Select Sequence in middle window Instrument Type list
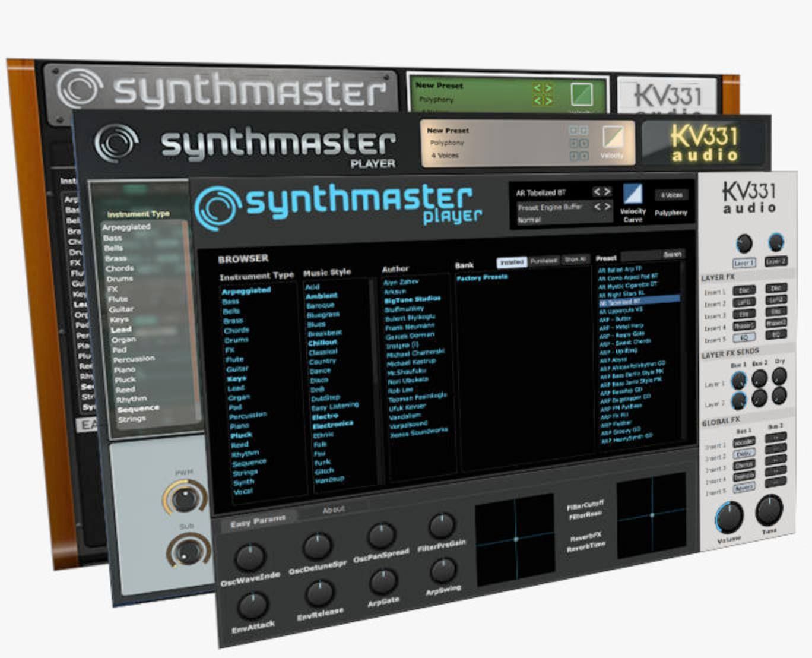The width and height of the screenshot is (812, 658). click(138, 409)
